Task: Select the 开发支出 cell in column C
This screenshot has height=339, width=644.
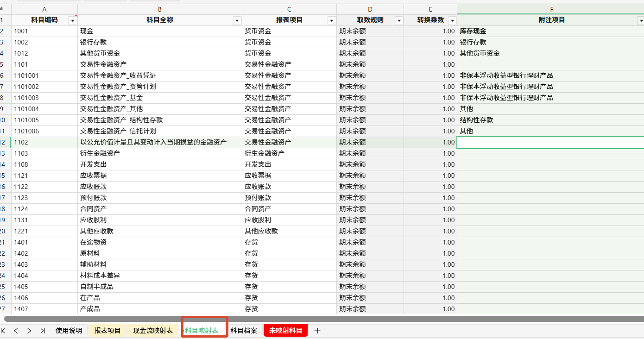Action: click(x=290, y=164)
